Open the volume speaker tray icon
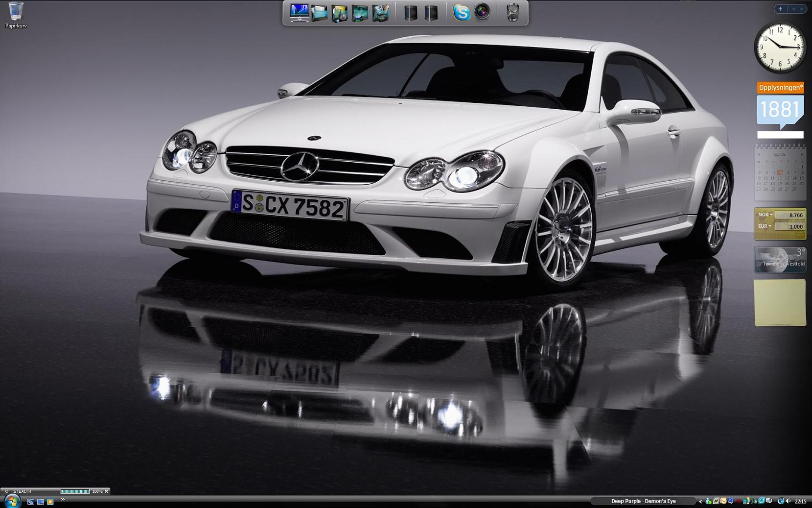This screenshot has height=508, width=812. tap(788, 502)
